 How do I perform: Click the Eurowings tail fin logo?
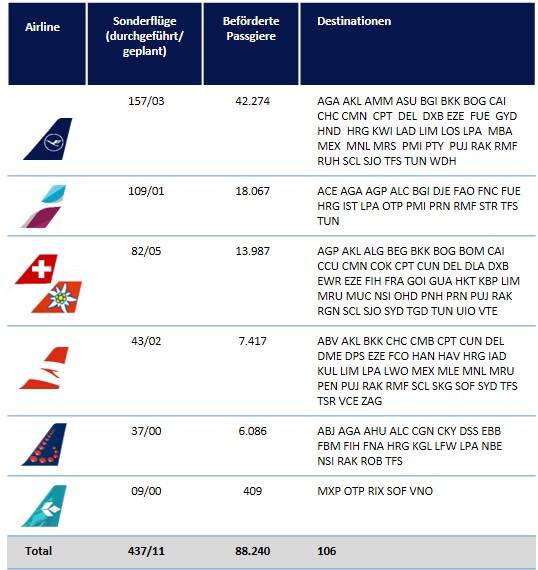click(44, 206)
